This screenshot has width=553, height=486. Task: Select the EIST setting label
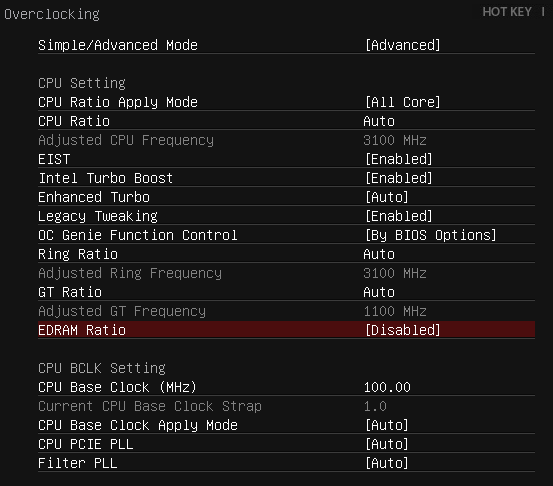54,159
